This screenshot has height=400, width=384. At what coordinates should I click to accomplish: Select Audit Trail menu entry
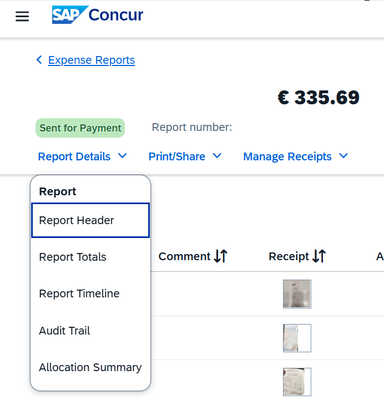point(90,331)
